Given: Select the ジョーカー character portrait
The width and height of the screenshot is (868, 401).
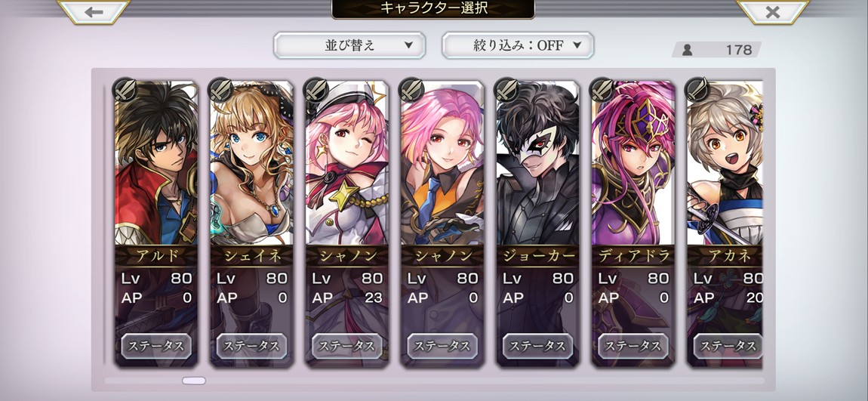Looking at the screenshot, I should point(537,163).
